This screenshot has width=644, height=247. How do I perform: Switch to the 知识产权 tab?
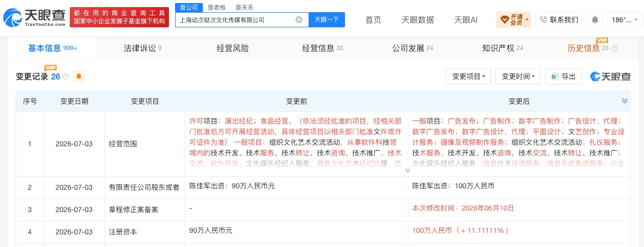502,49
